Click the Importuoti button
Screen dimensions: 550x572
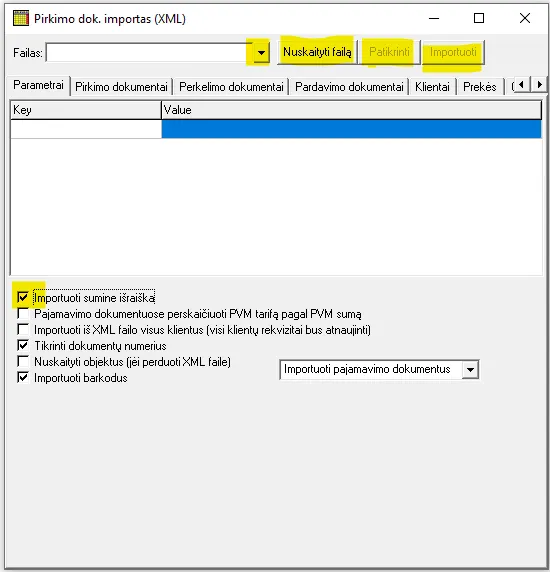pos(453,52)
